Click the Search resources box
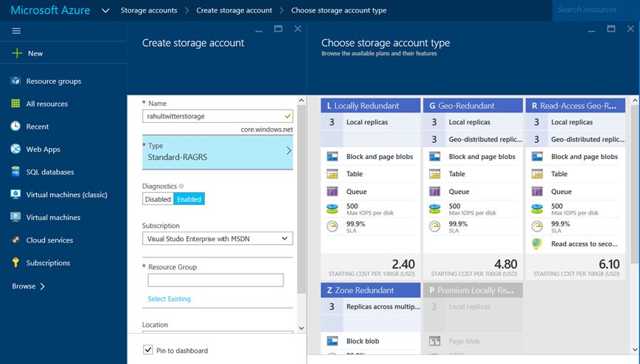The width and height of the screenshot is (640, 364). coord(596,10)
